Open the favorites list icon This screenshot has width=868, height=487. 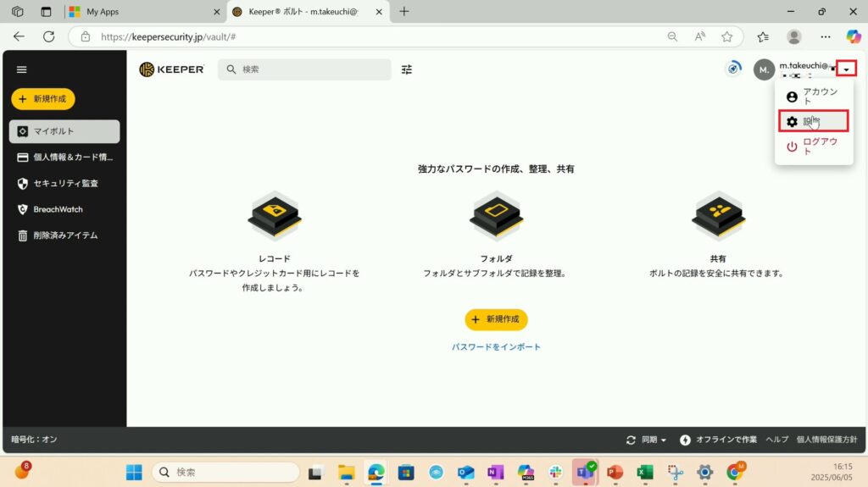point(764,36)
